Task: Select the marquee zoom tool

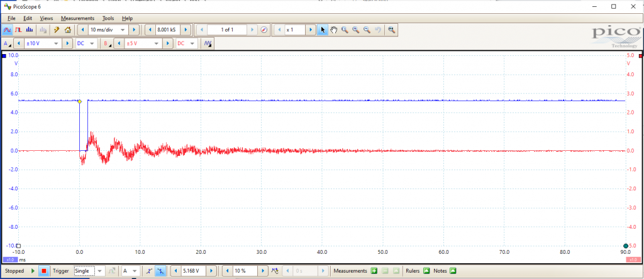Action: click(x=345, y=30)
